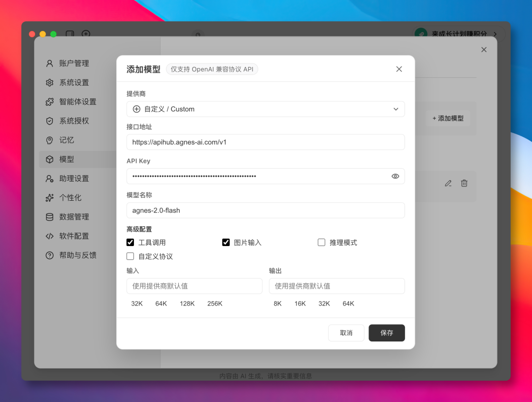Enable the 自定义协议 checkbox
The width and height of the screenshot is (532, 402).
pos(130,256)
